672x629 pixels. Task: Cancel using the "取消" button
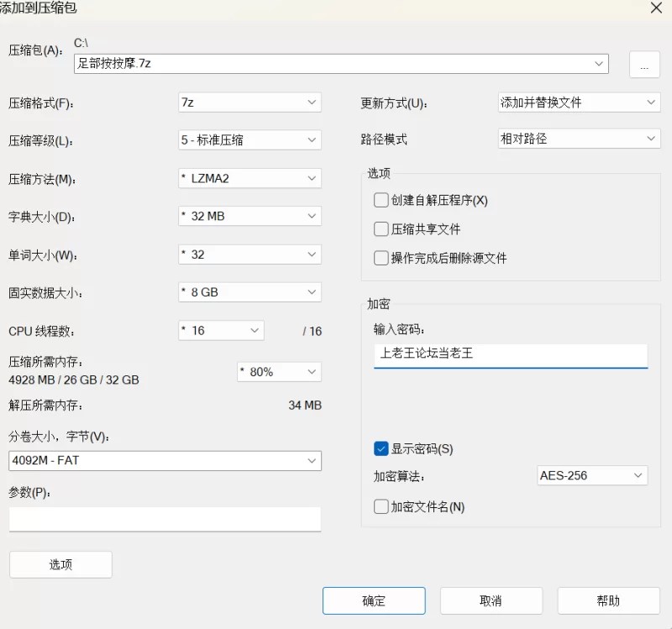pos(491,600)
